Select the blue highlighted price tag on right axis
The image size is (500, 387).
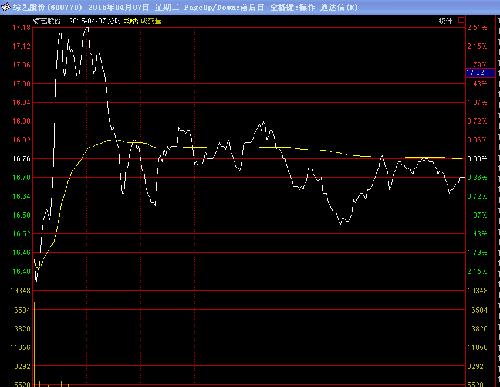point(480,73)
